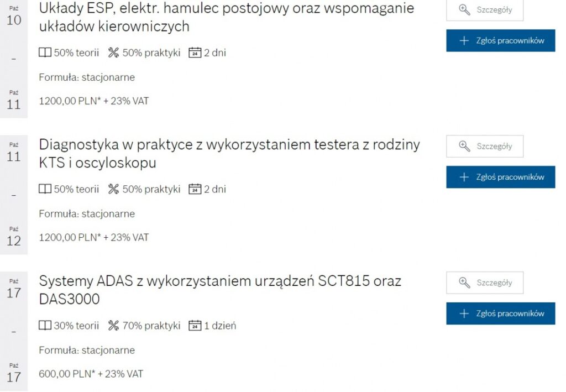
Task: Open Szczegóły for the ESP systems course
Action: (x=484, y=10)
